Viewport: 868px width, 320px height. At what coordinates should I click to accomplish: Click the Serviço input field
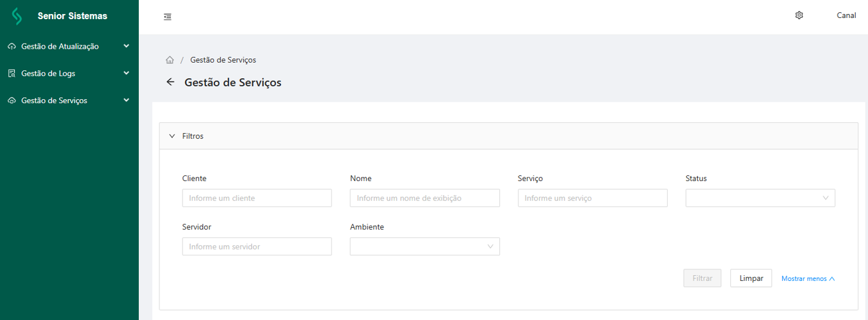pyautogui.click(x=592, y=198)
